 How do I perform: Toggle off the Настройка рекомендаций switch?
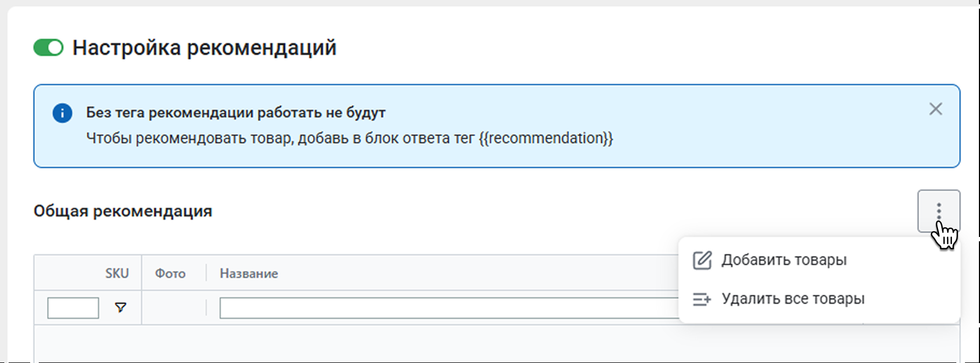(x=48, y=48)
